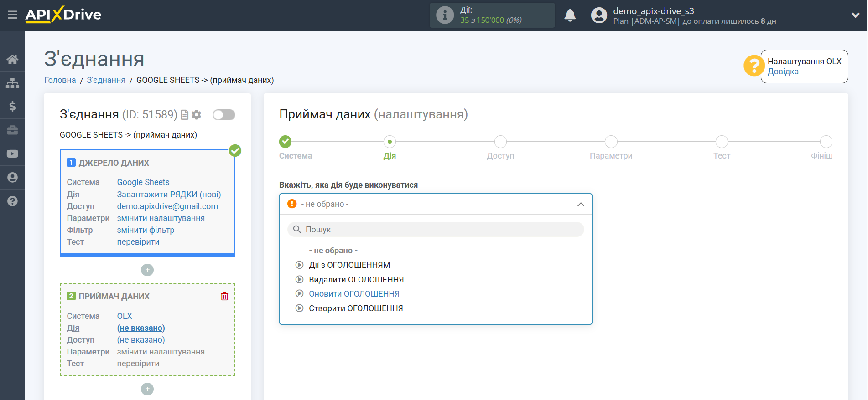Viewport: 868px width, 400px height.
Task: Go to the Параметри step
Action: [x=611, y=142]
